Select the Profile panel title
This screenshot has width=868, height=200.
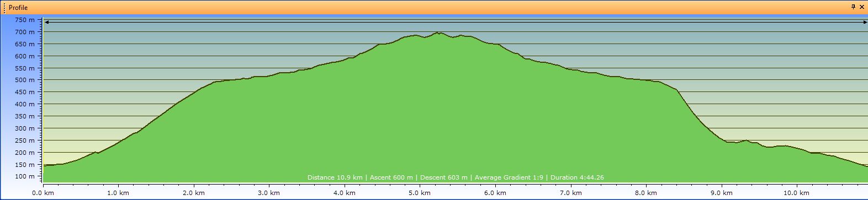click(x=18, y=8)
